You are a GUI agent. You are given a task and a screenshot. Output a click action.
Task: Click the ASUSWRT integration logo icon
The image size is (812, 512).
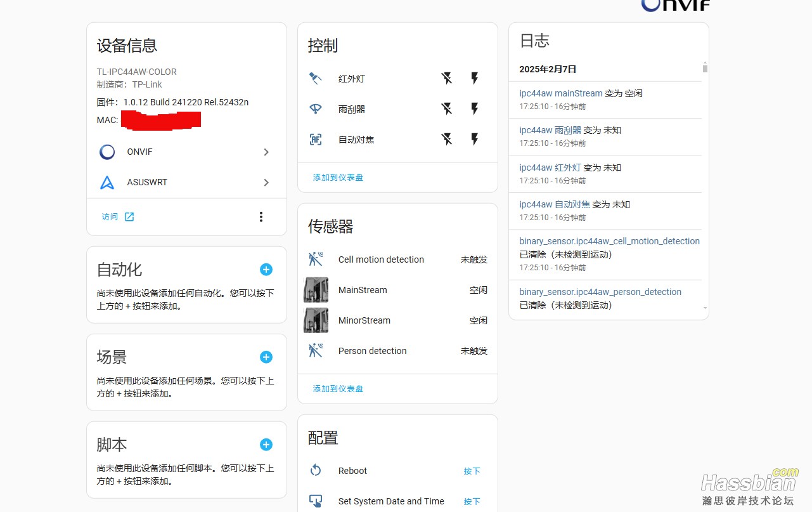pos(107,182)
